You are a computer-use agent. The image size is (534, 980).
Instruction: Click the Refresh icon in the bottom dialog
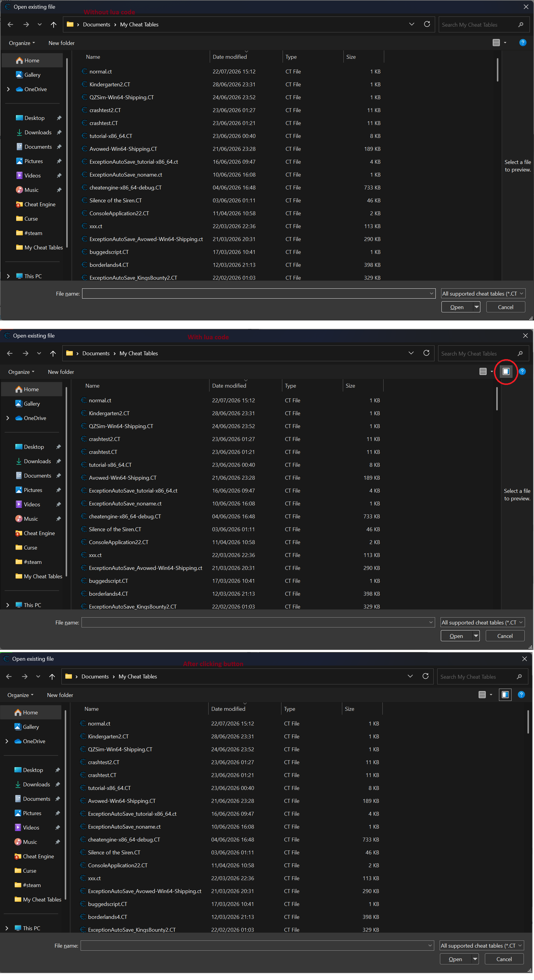click(426, 676)
